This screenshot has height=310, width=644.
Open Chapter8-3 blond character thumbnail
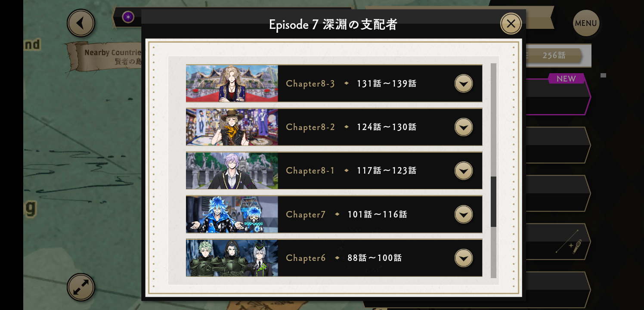[232, 84]
